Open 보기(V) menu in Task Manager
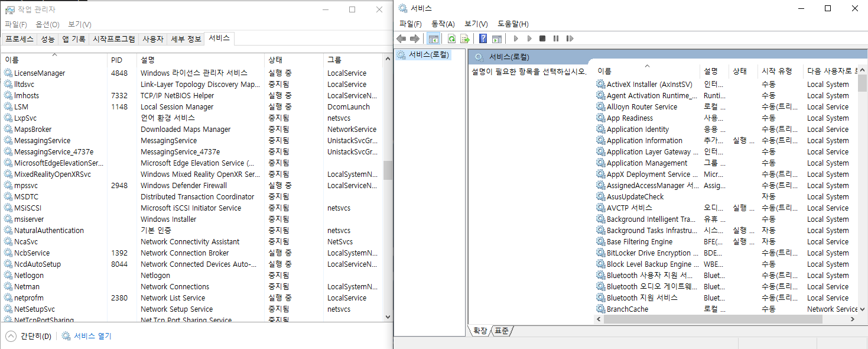Viewport: 868px width, 349px height. 79,24
